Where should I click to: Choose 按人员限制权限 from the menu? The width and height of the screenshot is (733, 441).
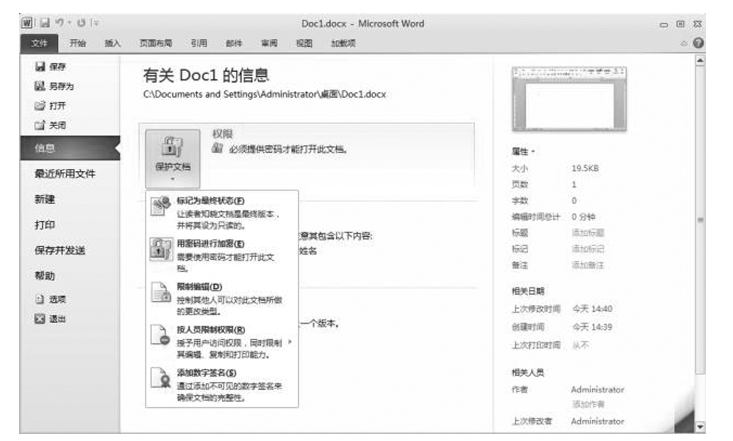[222, 341]
